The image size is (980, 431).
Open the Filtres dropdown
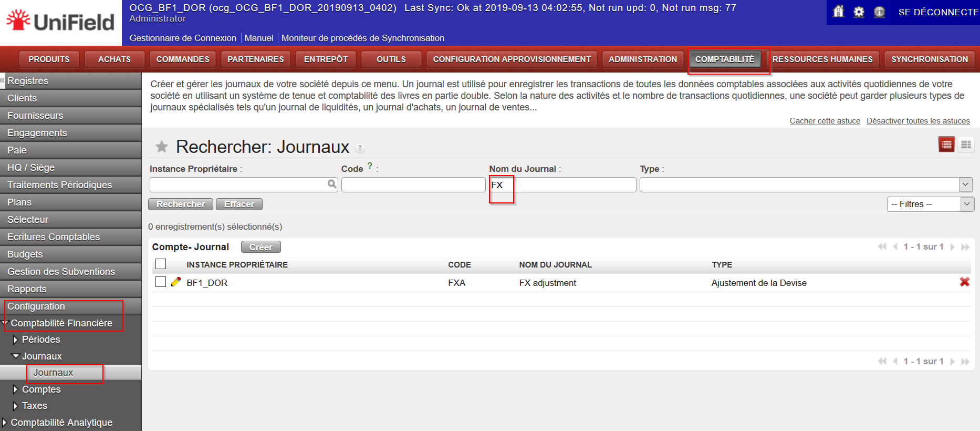pyautogui.click(x=967, y=204)
